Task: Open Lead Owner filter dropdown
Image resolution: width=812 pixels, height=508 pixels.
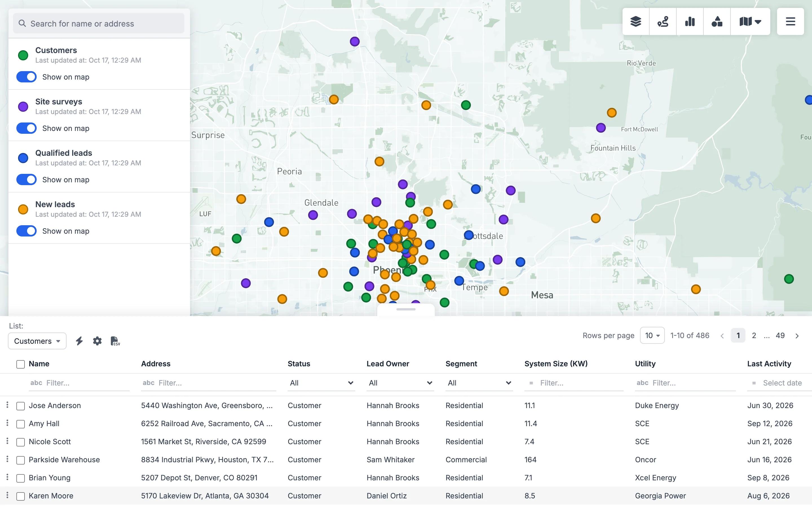Action: point(400,383)
